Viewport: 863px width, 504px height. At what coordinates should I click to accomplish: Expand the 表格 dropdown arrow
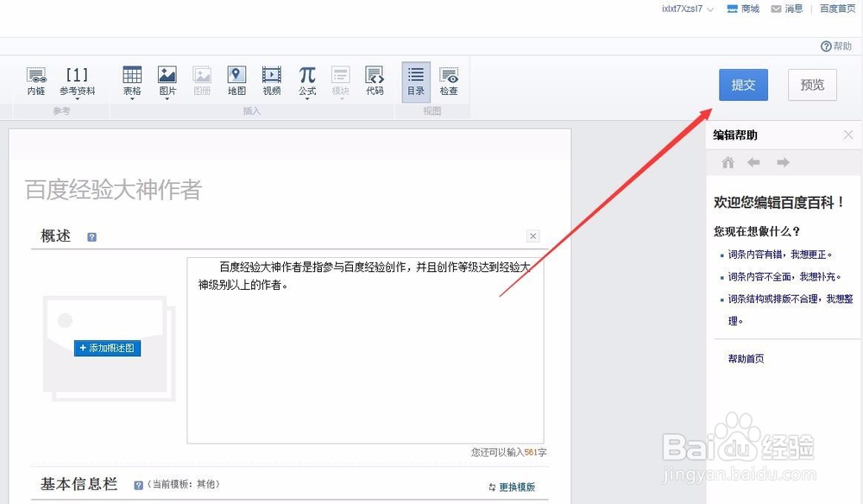(x=132, y=99)
